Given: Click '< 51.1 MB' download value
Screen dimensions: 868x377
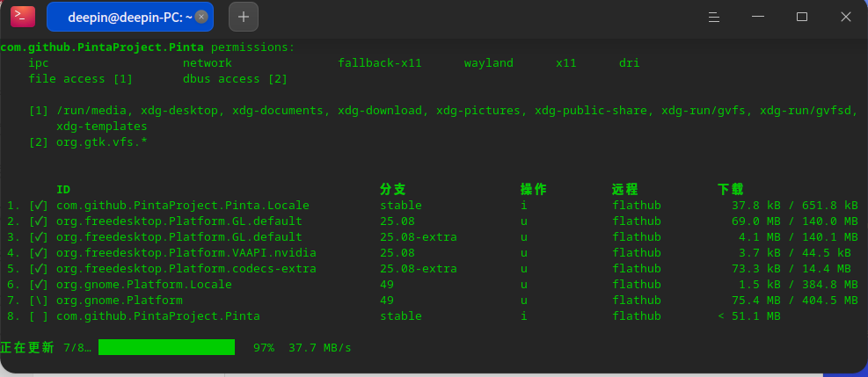Looking at the screenshot, I should coord(749,316).
